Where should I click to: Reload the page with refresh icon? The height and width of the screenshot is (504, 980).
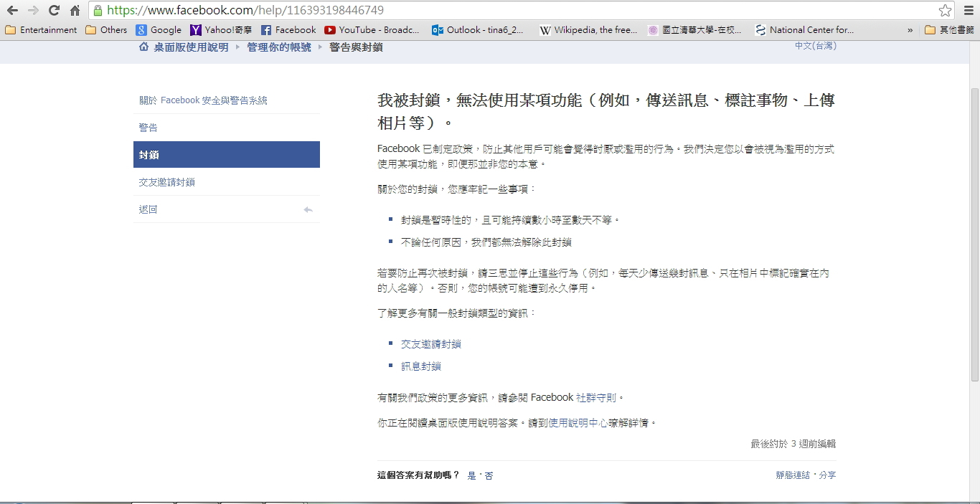[54, 10]
